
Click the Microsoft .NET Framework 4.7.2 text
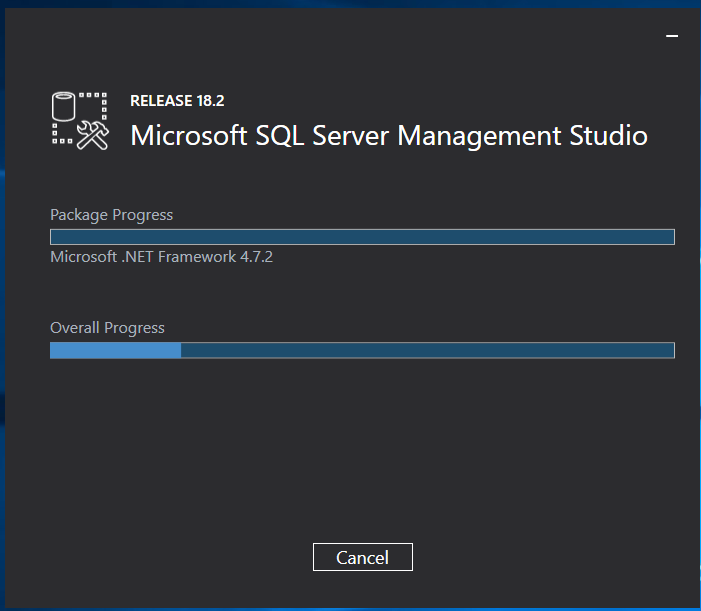click(x=161, y=257)
